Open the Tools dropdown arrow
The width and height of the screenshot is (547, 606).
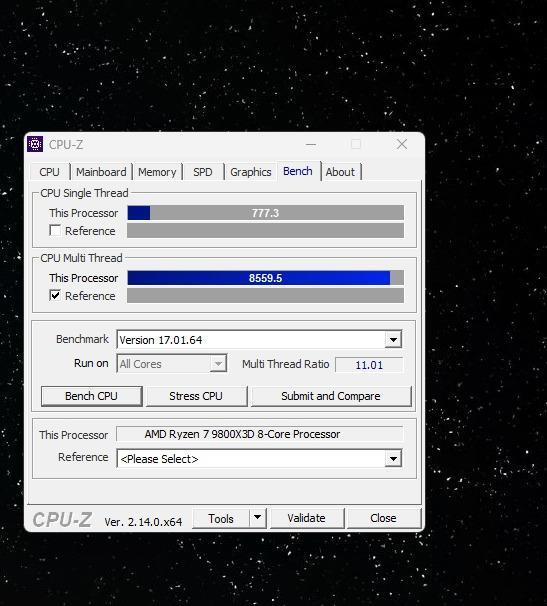pyautogui.click(x=257, y=518)
